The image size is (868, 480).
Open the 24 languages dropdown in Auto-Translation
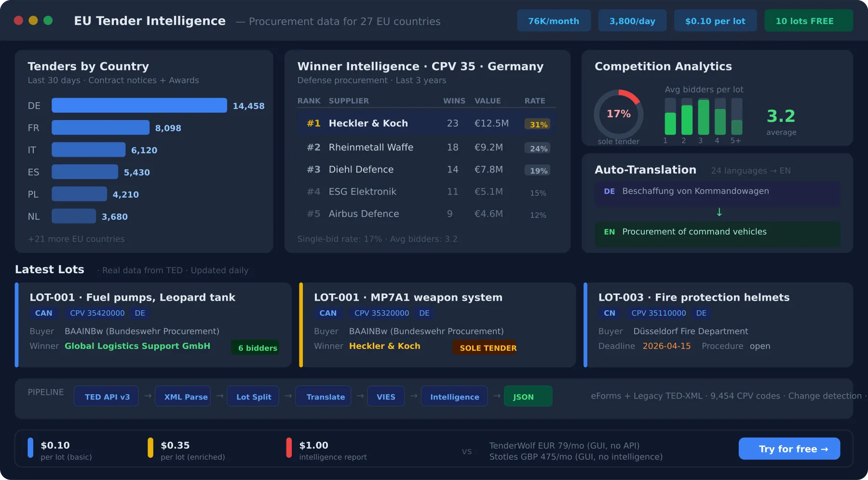point(750,171)
